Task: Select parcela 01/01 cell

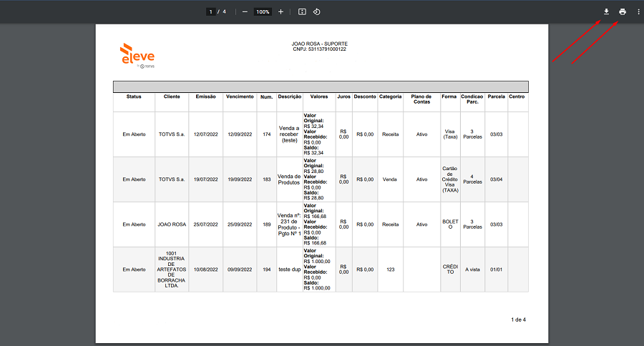Action: pyautogui.click(x=496, y=270)
